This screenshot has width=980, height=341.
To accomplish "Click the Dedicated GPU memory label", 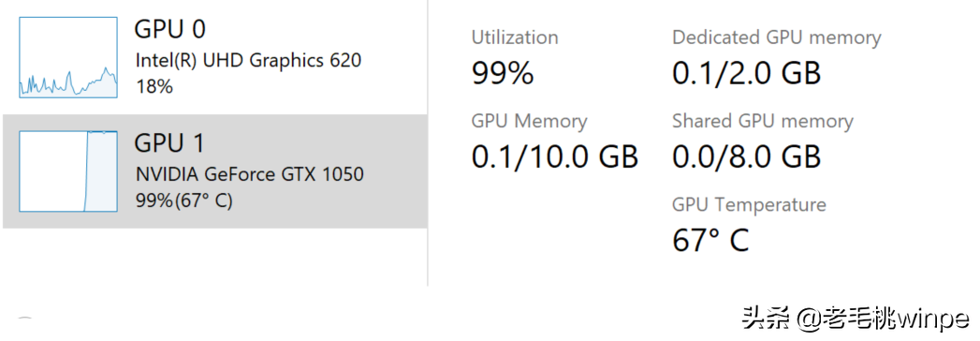I will (776, 37).
